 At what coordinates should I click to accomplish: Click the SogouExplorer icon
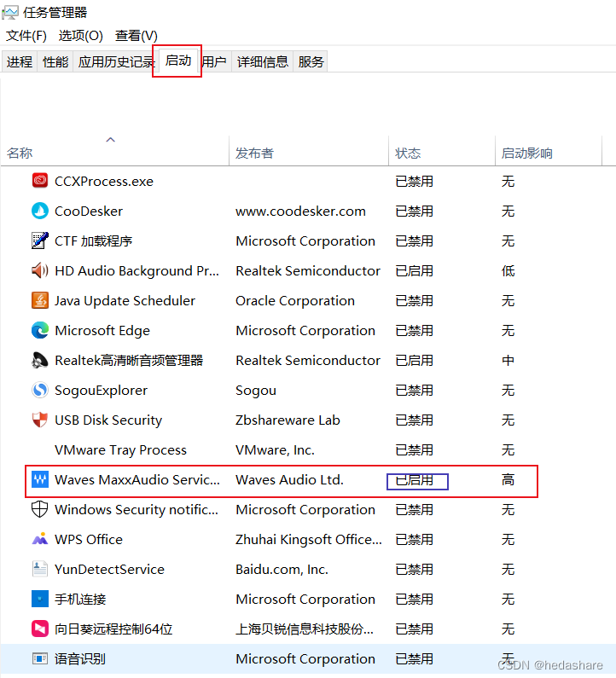pos(40,390)
